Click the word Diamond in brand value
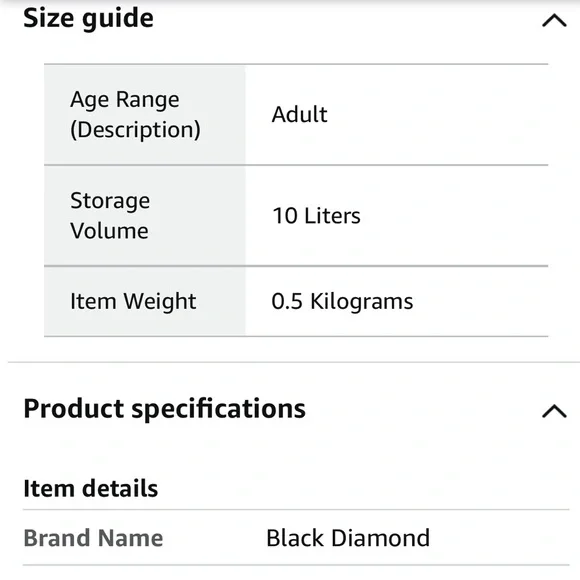The height and width of the screenshot is (580, 580). click(381, 538)
